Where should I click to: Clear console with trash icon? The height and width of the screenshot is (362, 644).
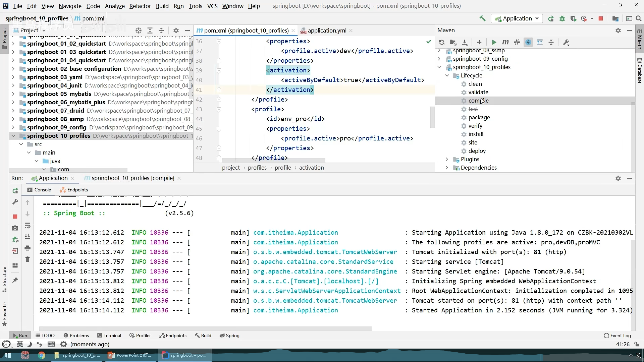click(x=28, y=259)
